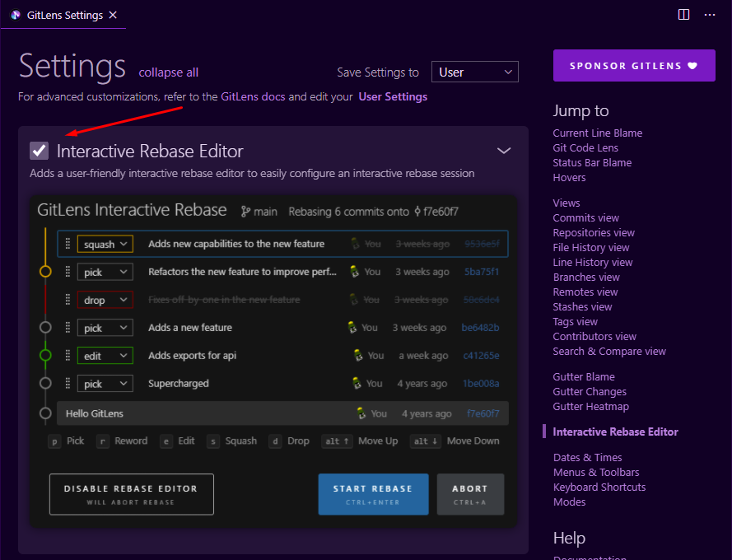This screenshot has width=732, height=560.
Task: Click the GitLens logo on the settings tab
Action: [x=14, y=15]
